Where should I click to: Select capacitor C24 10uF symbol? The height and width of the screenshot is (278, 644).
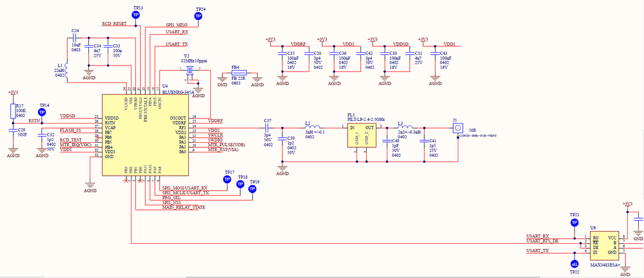click(x=75, y=38)
